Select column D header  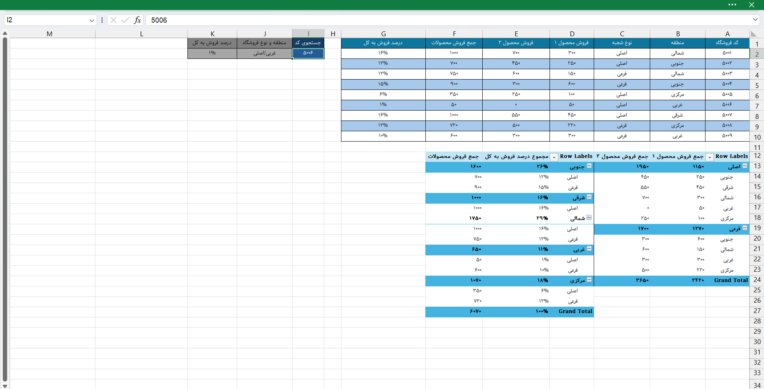(572, 34)
